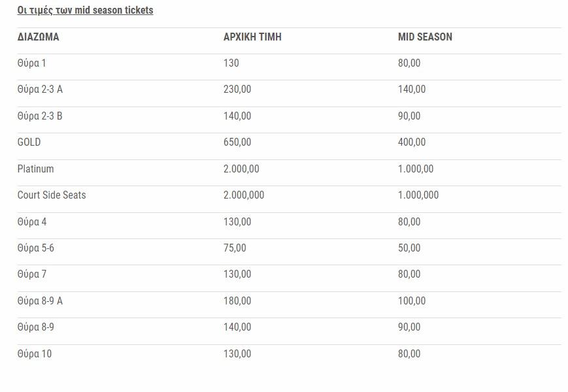Click the Θύρα 8-9 A row label

click(40, 301)
